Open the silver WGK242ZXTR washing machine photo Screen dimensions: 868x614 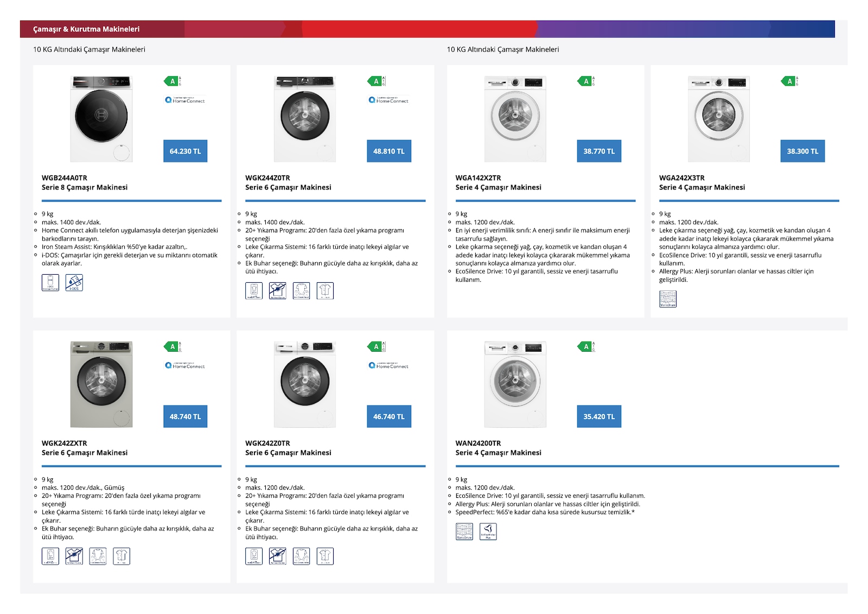pyautogui.click(x=101, y=384)
